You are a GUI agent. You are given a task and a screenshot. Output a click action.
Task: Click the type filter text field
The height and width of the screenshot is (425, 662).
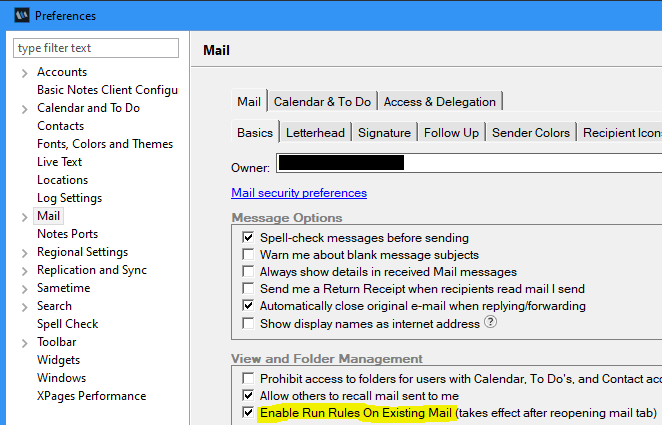(x=95, y=48)
